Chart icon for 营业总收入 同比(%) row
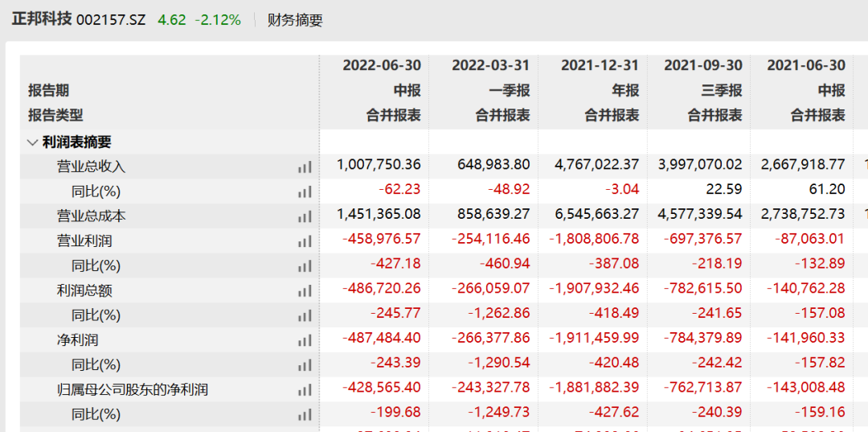 [305, 191]
